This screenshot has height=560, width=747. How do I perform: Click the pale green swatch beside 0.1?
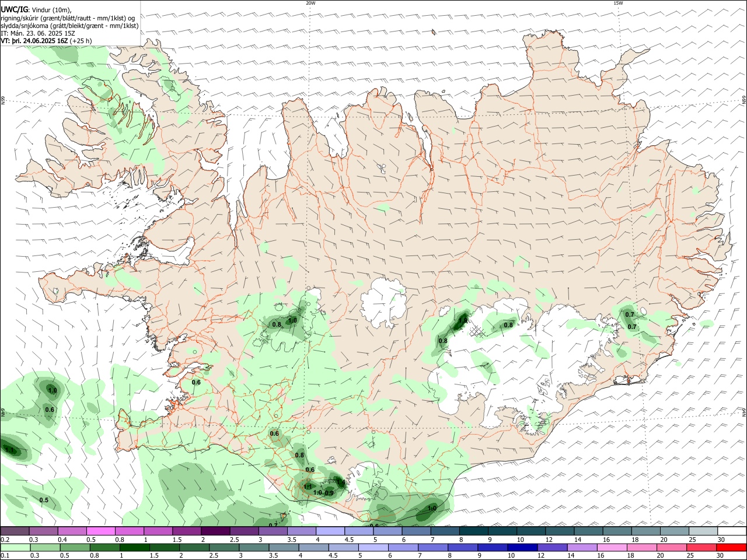coord(15,547)
